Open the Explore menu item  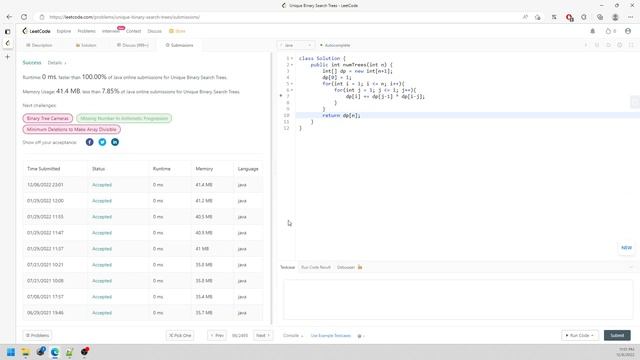click(64, 31)
